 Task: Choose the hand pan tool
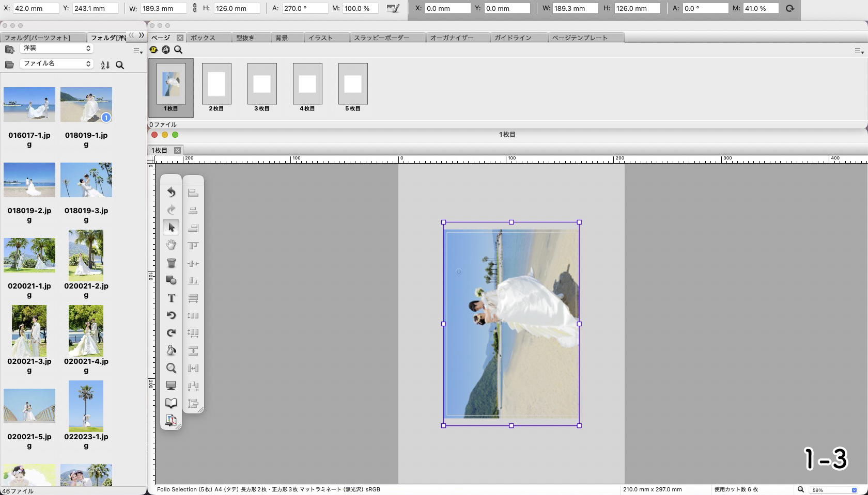pyautogui.click(x=171, y=245)
